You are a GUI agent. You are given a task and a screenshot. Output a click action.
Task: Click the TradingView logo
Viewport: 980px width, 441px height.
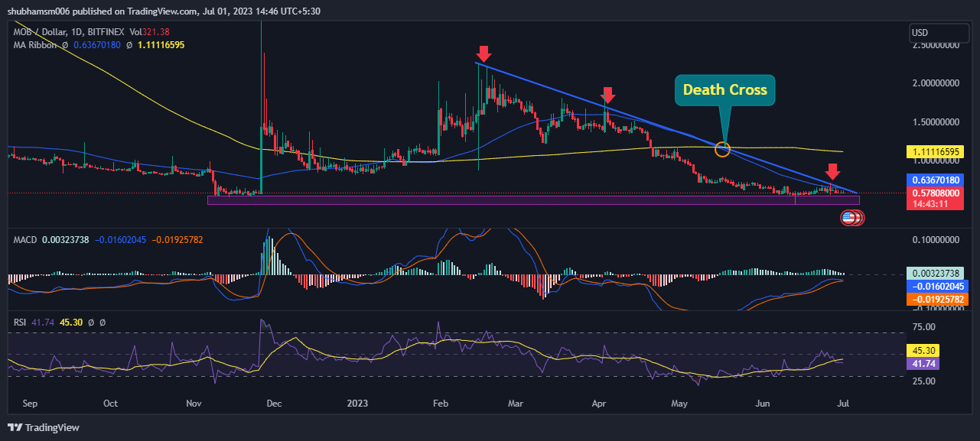tap(44, 427)
